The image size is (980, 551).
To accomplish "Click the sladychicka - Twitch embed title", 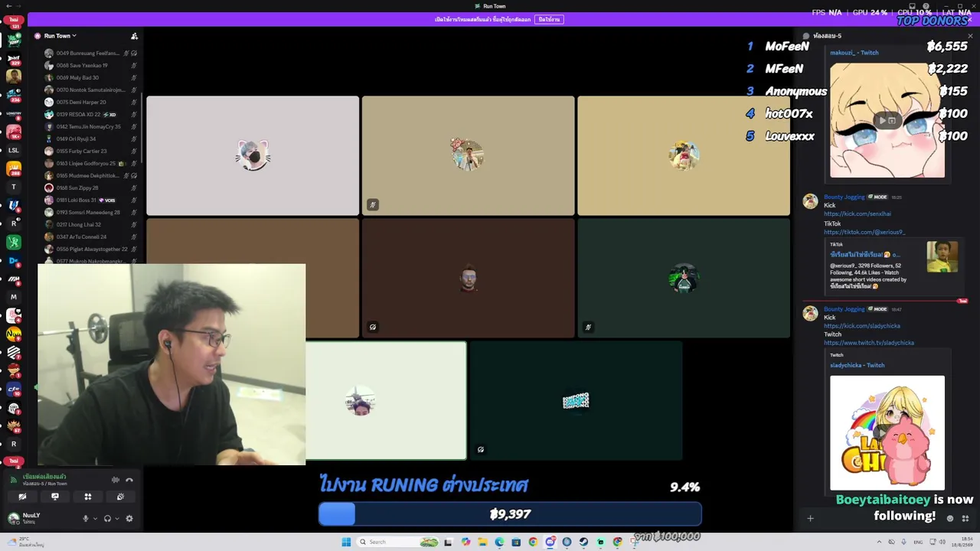I will coord(857,365).
